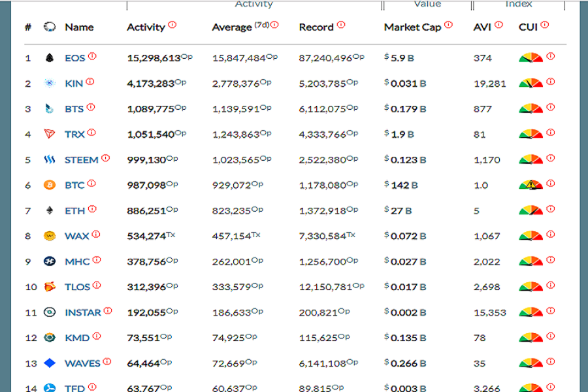Click the MHC record value 1,256,700
Viewport: 588px width, 392px height.
coord(323,262)
